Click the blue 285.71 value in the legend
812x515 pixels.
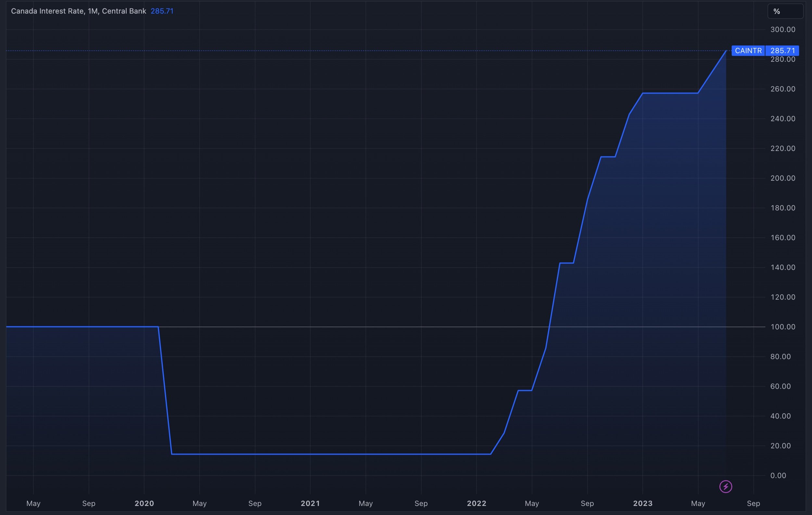162,11
